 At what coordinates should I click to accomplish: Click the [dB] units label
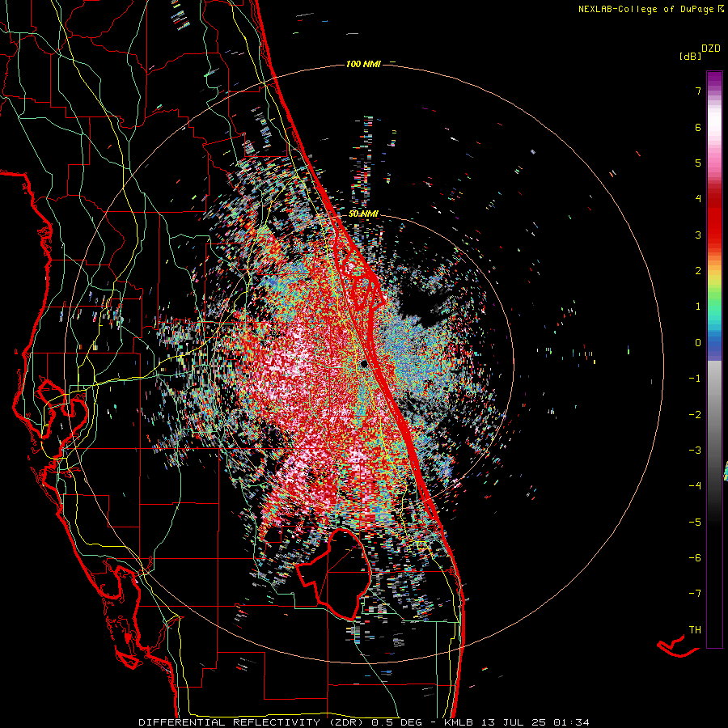[690, 56]
